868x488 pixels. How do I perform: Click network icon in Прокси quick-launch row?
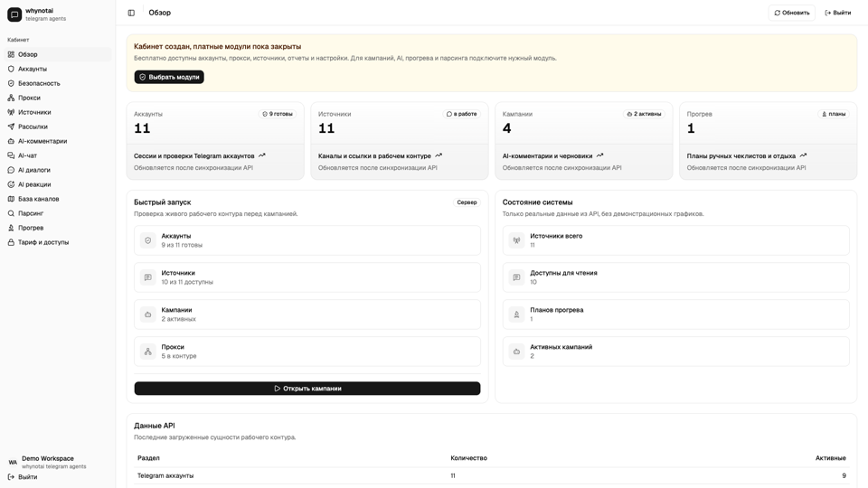tap(147, 352)
